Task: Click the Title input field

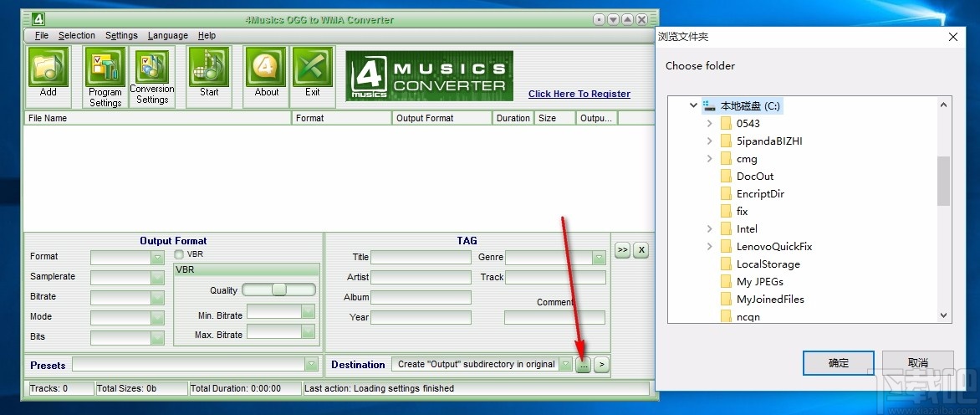Action: click(421, 257)
